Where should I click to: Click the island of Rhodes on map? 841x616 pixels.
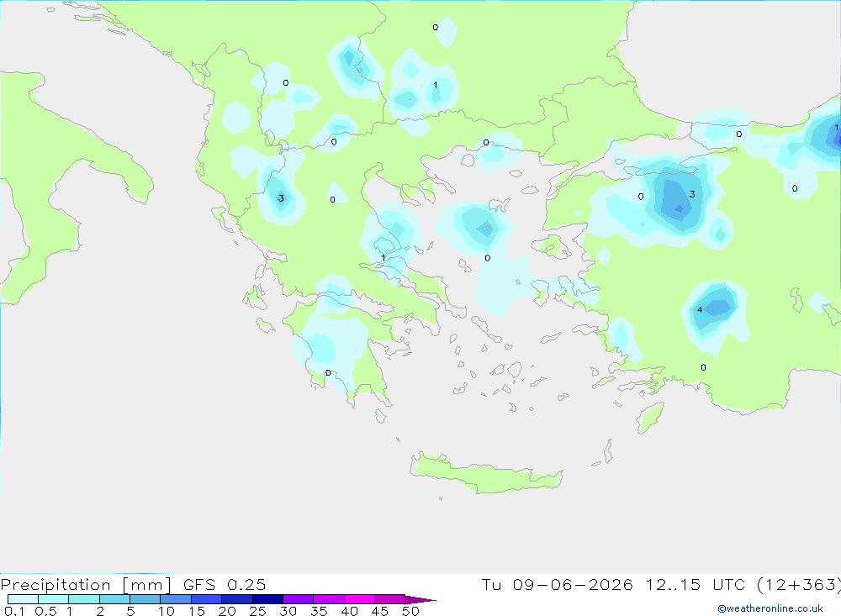coord(650,417)
